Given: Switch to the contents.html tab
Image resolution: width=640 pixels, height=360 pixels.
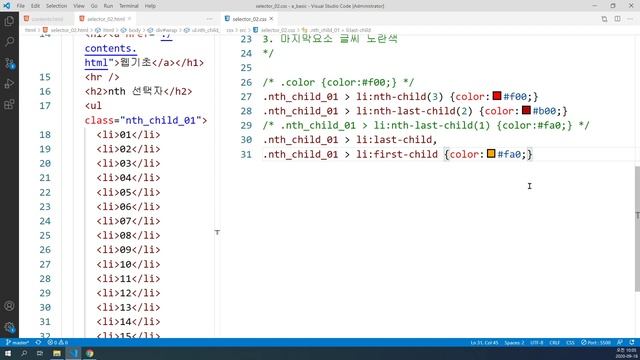Looking at the screenshot, I should (47, 19).
